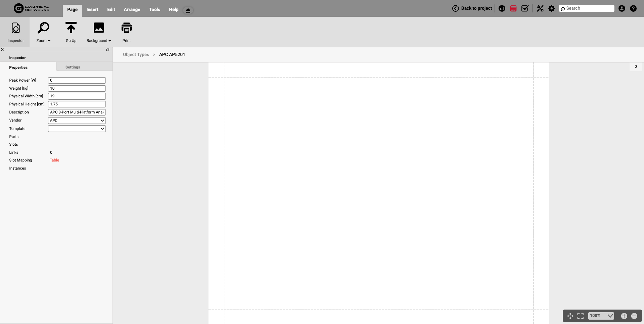The image size is (644, 324).
Task: Click Back to project button
Action: point(472,8)
